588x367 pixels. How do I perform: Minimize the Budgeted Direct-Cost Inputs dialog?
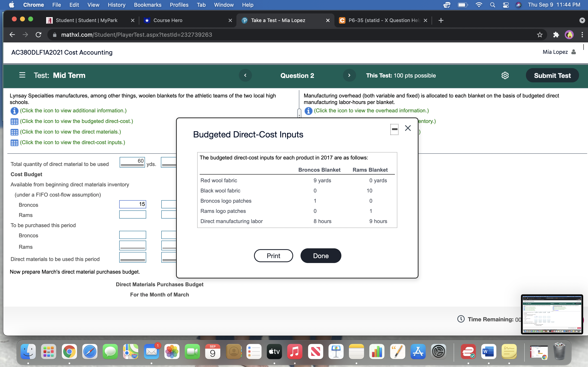click(394, 129)
